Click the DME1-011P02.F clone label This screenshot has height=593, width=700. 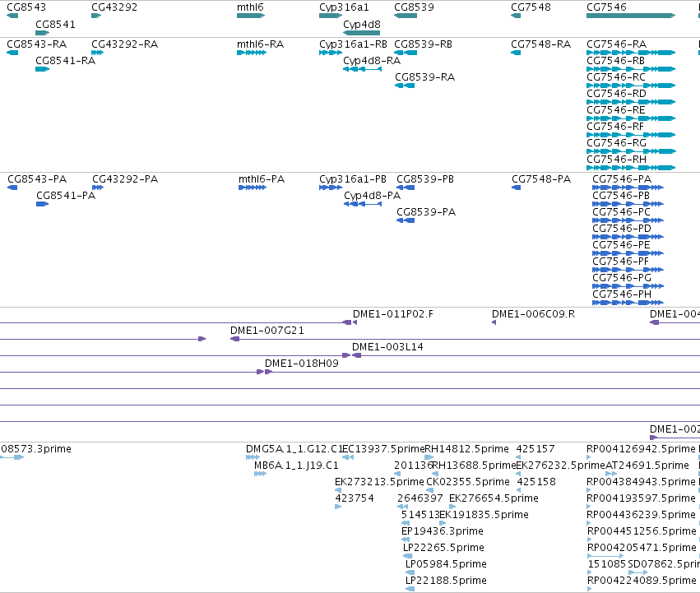[x=393, y=314]
